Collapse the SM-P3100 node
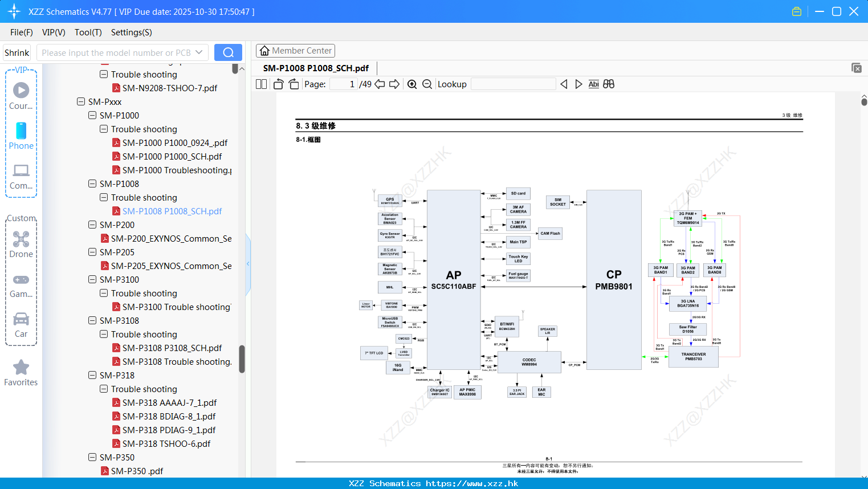Image resolution: width=868 pixels, height=489 pixels. point(92,279)
